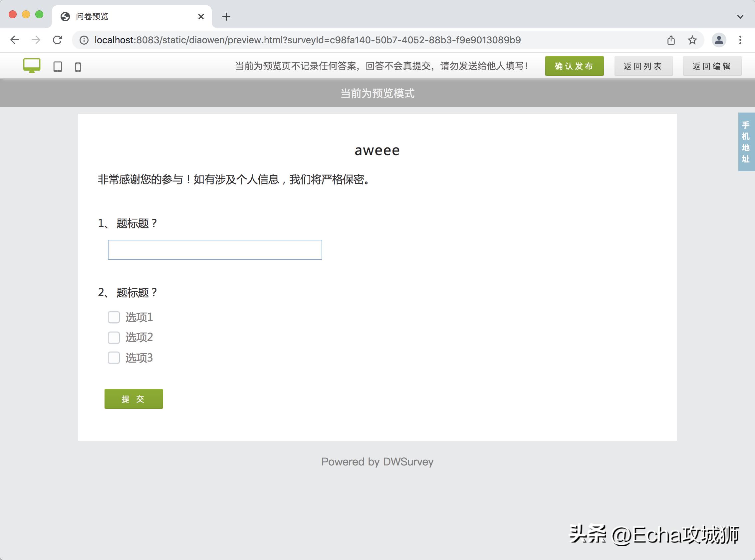Click the browser profile icon
This screenshot has height=560, width=755.
point(719,40)
